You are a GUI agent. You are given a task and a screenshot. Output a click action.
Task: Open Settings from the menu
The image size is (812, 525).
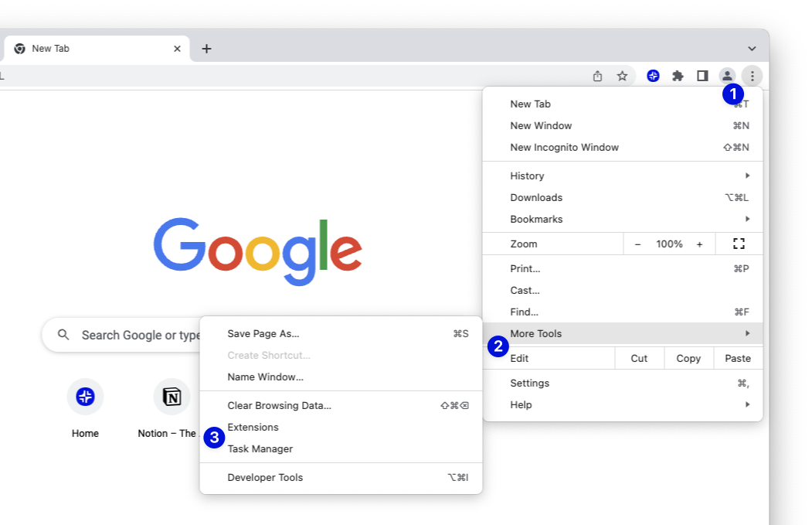click(623, 384)
